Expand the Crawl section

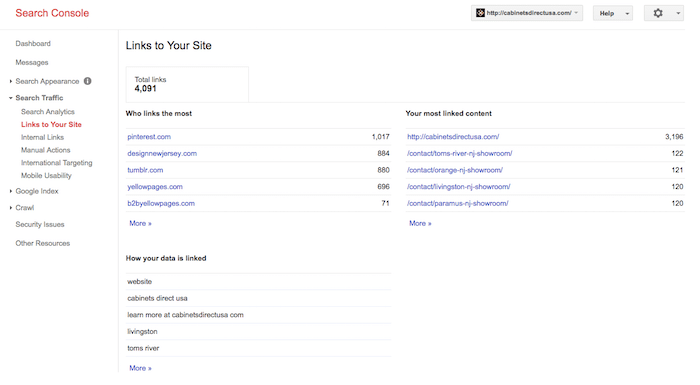[11, 208]
